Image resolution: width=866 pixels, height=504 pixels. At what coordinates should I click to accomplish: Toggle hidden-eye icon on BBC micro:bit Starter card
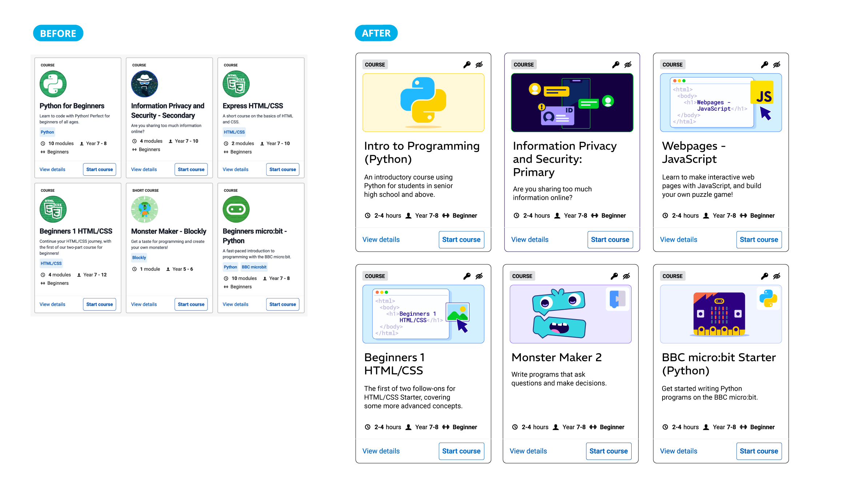click(777, 276)
